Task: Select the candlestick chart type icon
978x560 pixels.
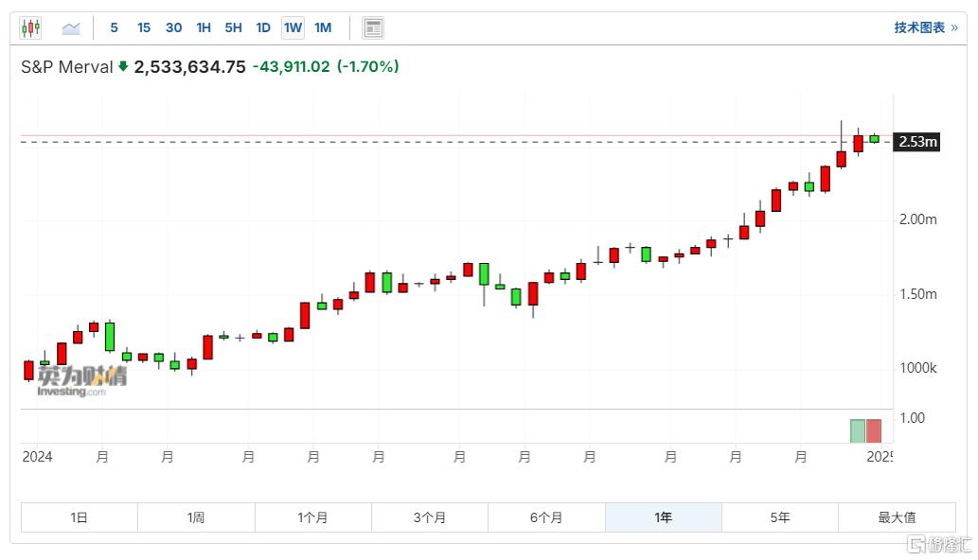Action: pos(30,28)
